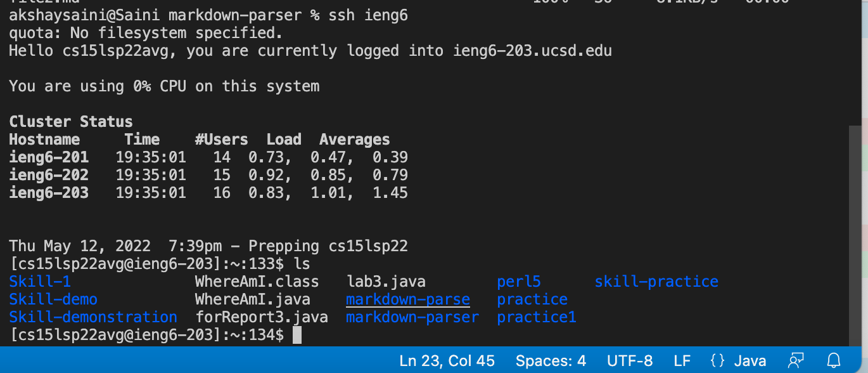
Task: Click Ln 23, Col 45 to go to line
Action: 447,360
